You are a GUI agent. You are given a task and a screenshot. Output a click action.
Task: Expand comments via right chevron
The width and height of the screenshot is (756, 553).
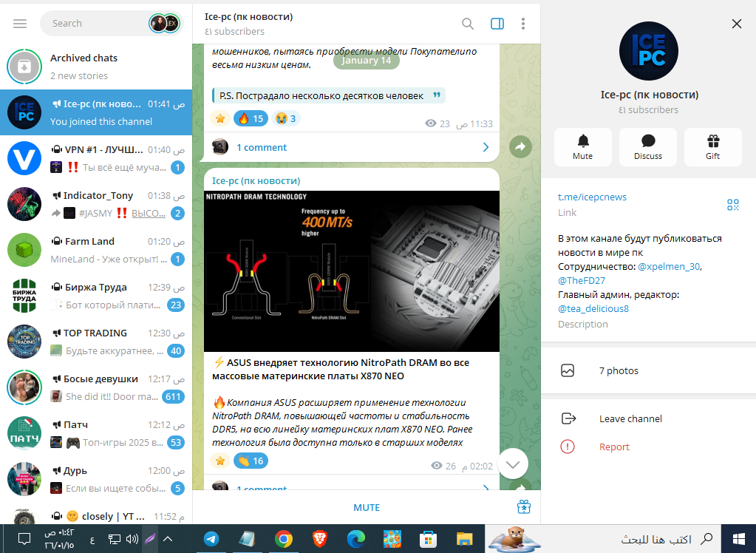tap(486, 147)
